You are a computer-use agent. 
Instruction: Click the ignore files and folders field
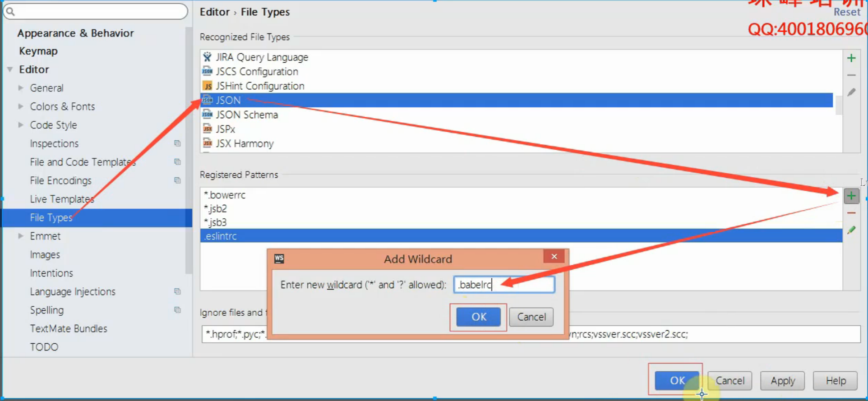pos(531,334)
